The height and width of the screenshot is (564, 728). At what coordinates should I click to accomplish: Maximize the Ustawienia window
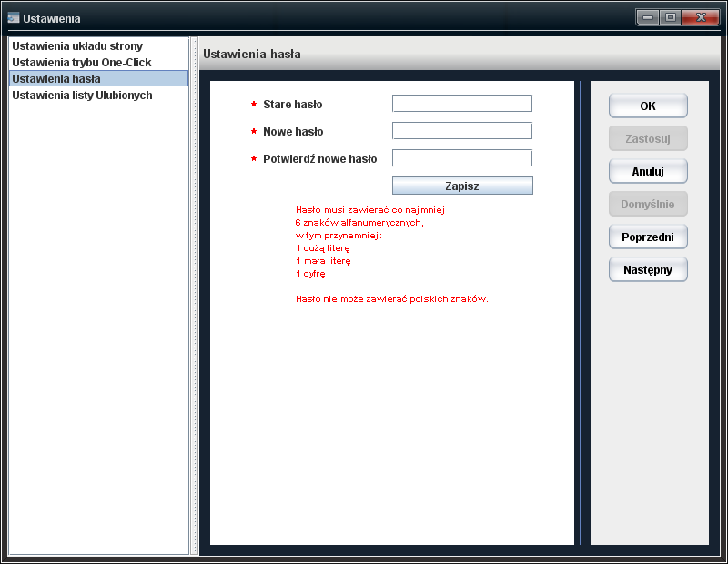pyautogui.click(x=670, y=17)
